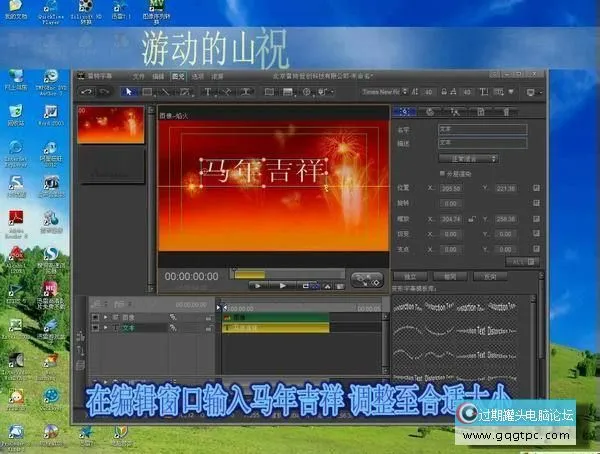Viewport: 600px width, 454px height.
Task: Click the position Y value field
Action: click(506, 188)
